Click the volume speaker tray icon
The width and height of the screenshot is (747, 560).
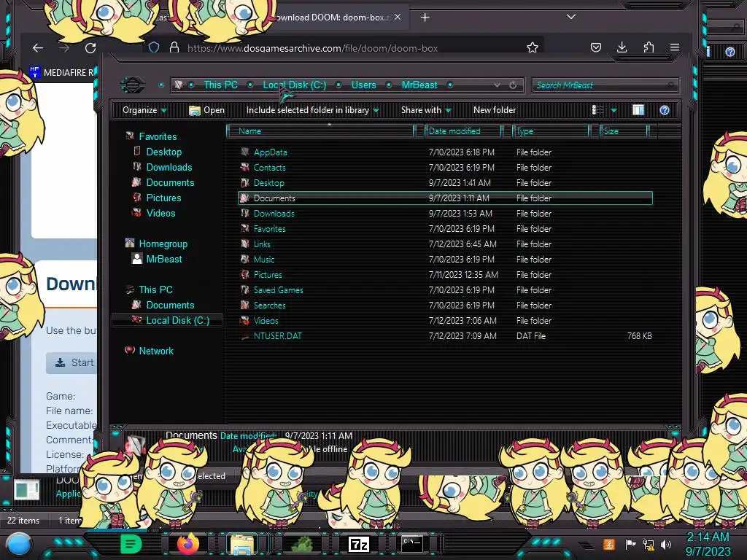point(665,544)
